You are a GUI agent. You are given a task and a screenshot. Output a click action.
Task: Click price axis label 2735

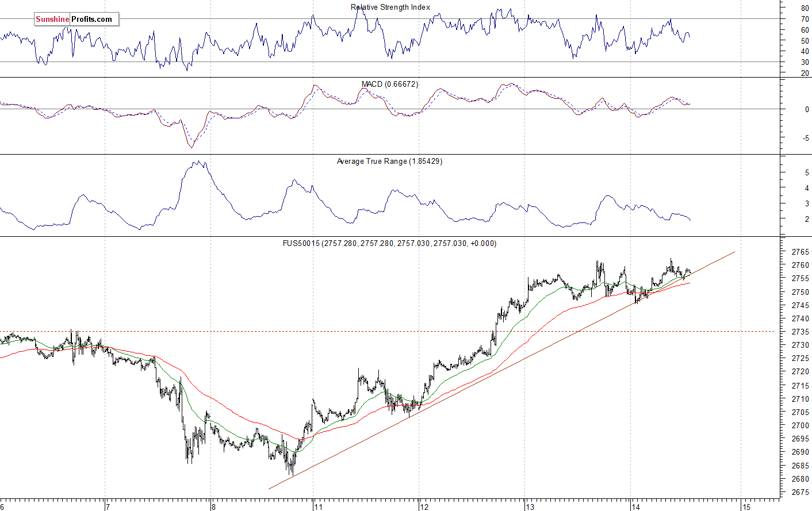tap(800, 332)
